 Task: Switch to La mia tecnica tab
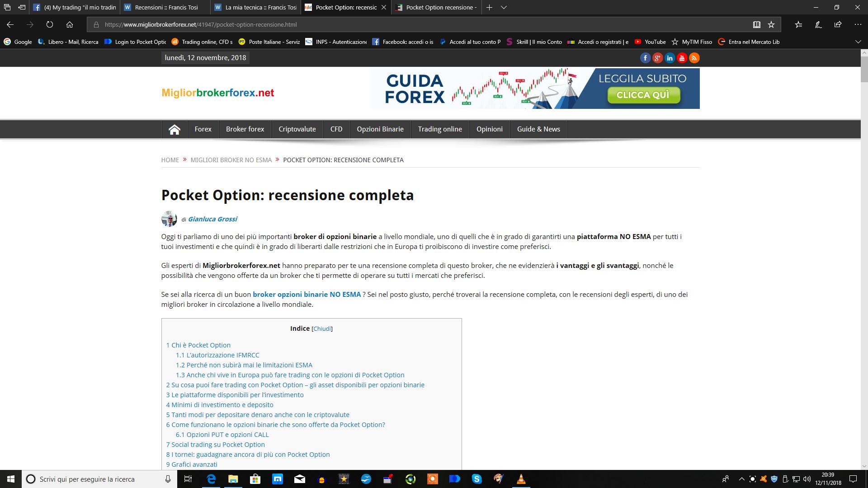[x=256, y=7]
